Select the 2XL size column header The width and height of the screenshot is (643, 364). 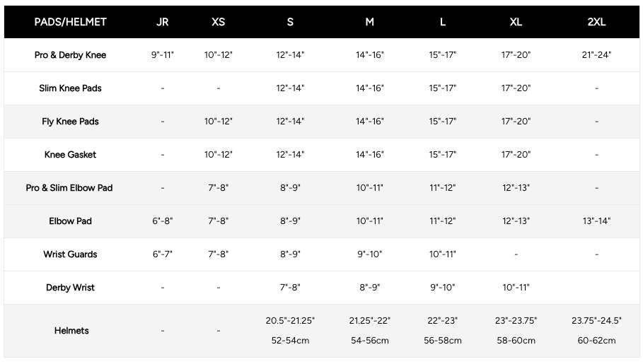596,22
